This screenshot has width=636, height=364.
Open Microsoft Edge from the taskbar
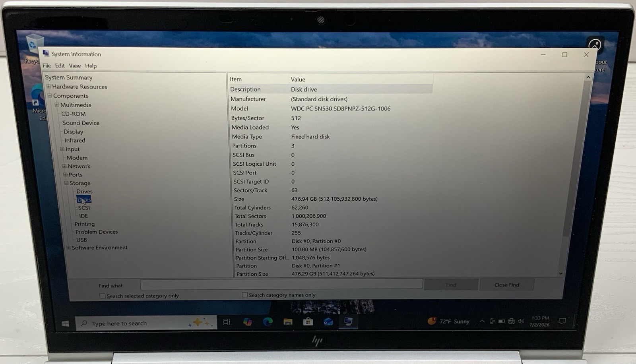point(268,321)
